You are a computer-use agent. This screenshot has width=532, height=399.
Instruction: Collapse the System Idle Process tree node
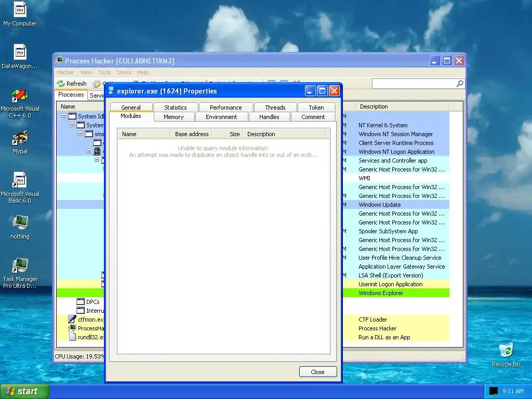point(63,116)
